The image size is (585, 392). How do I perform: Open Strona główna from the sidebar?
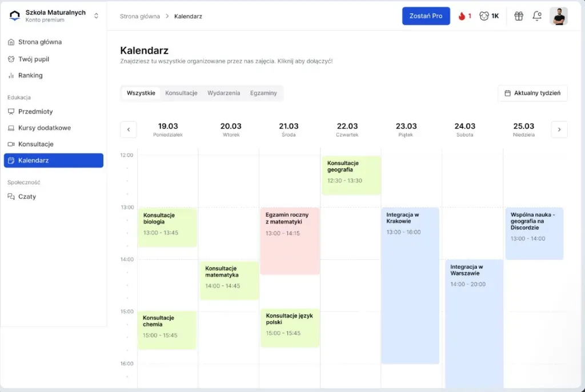pos(39,42)
